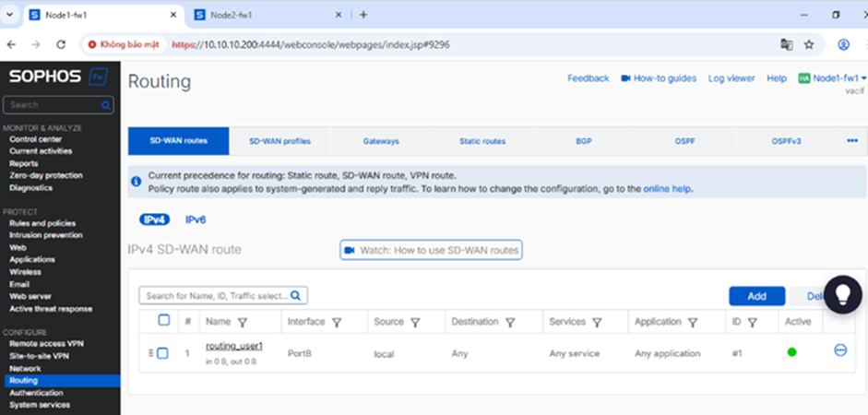Image resolution: width=868 pixels, height=415 pixels.
Task: Open the online help link
Action: click(667, 189)
